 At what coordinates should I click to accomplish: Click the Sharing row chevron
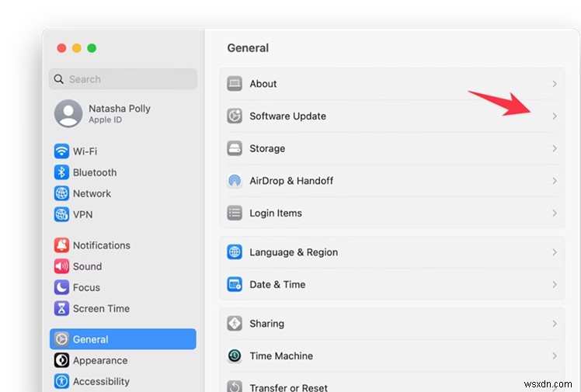[555, 324]
